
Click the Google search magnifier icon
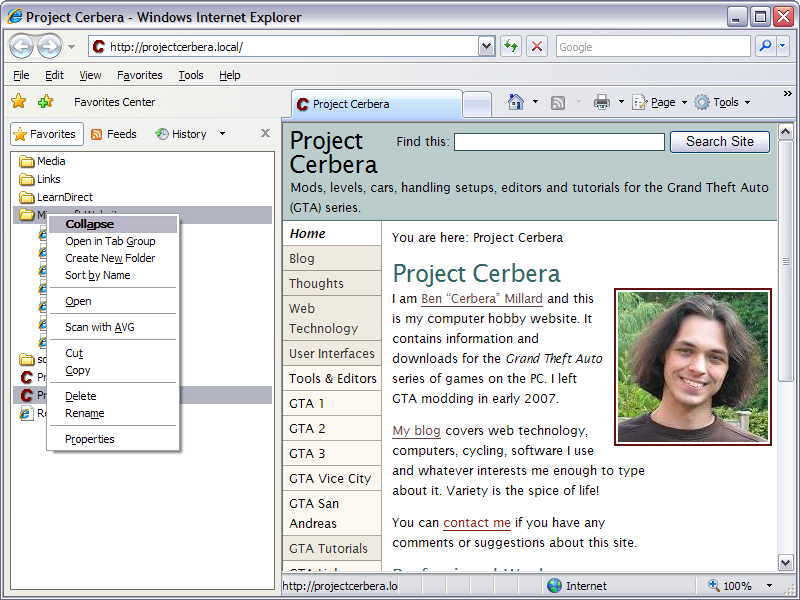(765, 47)
